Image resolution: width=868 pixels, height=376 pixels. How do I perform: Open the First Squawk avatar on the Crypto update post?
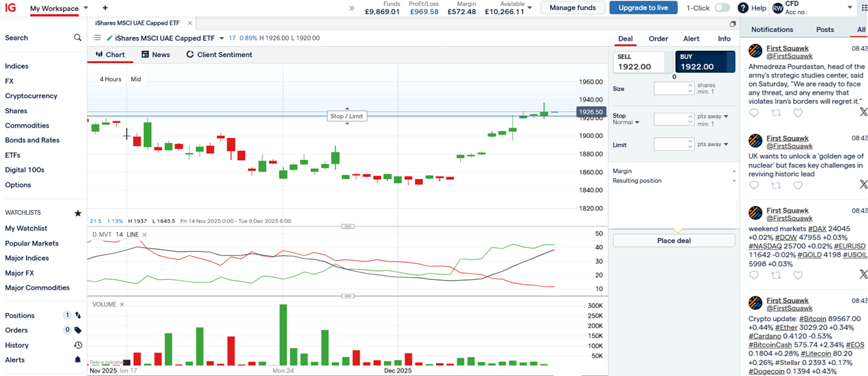[x=755, y=303]
